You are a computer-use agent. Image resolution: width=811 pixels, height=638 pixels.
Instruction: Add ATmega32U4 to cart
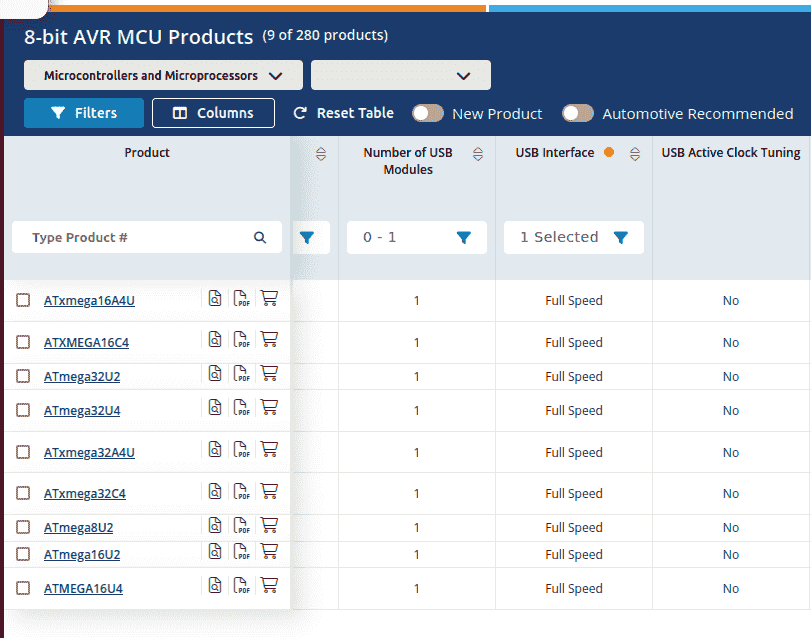269,408
